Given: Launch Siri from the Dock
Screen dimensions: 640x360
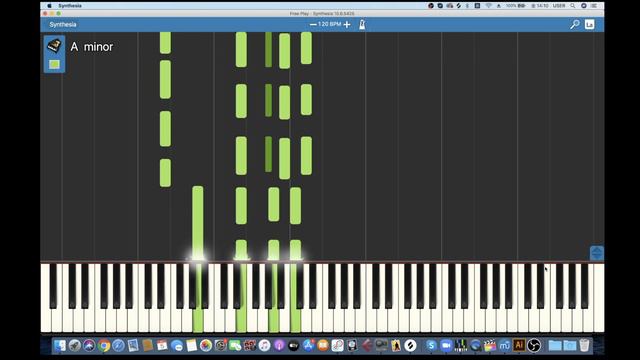Looking at the screenshot, I should (89, 346).
